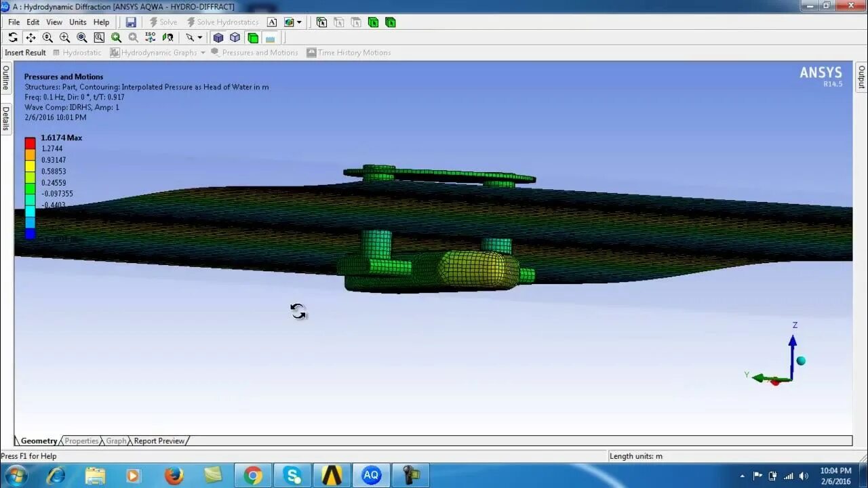The image size is (868, 488).
Task: Expand the Outline side panel
Action: click(5, 79)
